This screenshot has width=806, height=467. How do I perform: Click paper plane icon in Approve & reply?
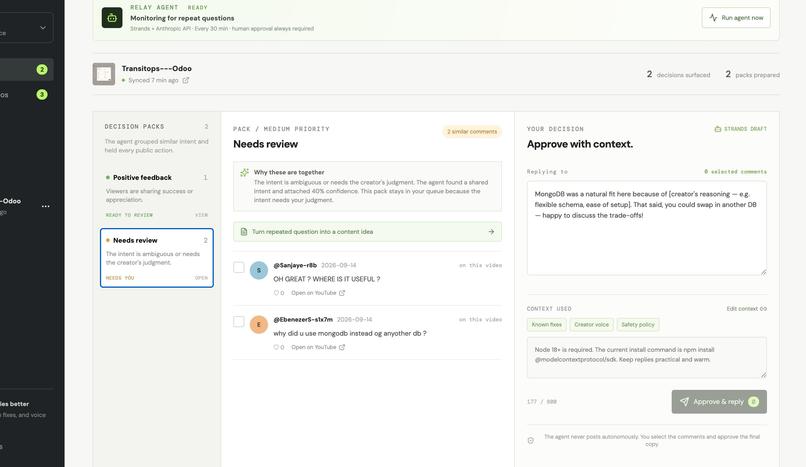tap(684, 402)
